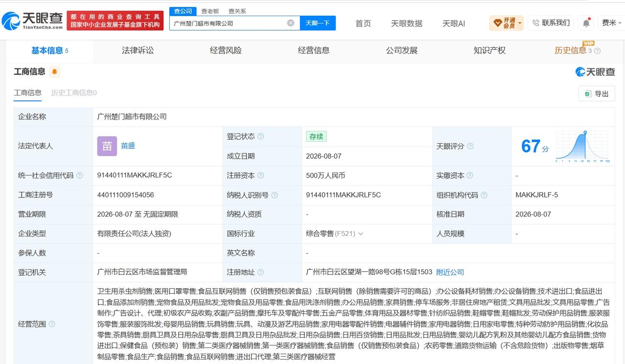Click company name 广州楚门超市有限公司 in table
Screen dimensions: 625x364
tap(132, 117)
